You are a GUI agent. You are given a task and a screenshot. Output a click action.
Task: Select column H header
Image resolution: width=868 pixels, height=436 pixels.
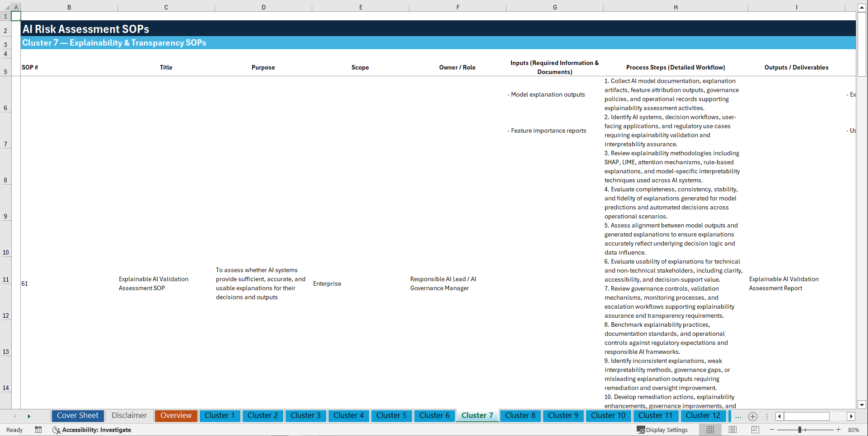pos(676,7)
